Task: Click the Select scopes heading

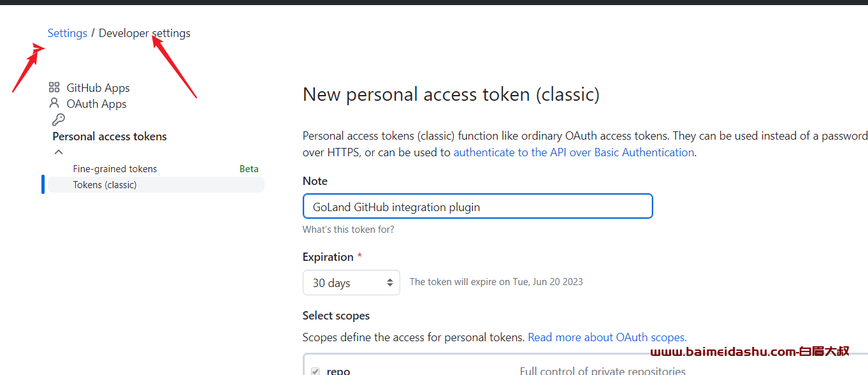Action: [x=336, y=316]
